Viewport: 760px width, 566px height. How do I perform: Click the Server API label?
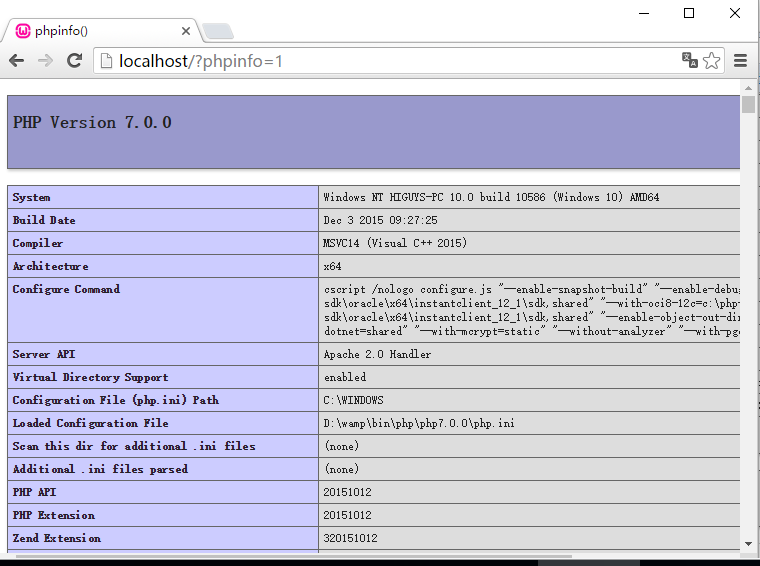[44, 354]
